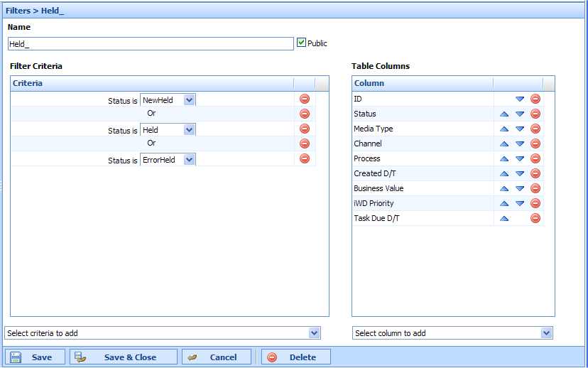Screen dimensions: 588x368
Task: Open the Held status dropdown
Action: [190, 130]
